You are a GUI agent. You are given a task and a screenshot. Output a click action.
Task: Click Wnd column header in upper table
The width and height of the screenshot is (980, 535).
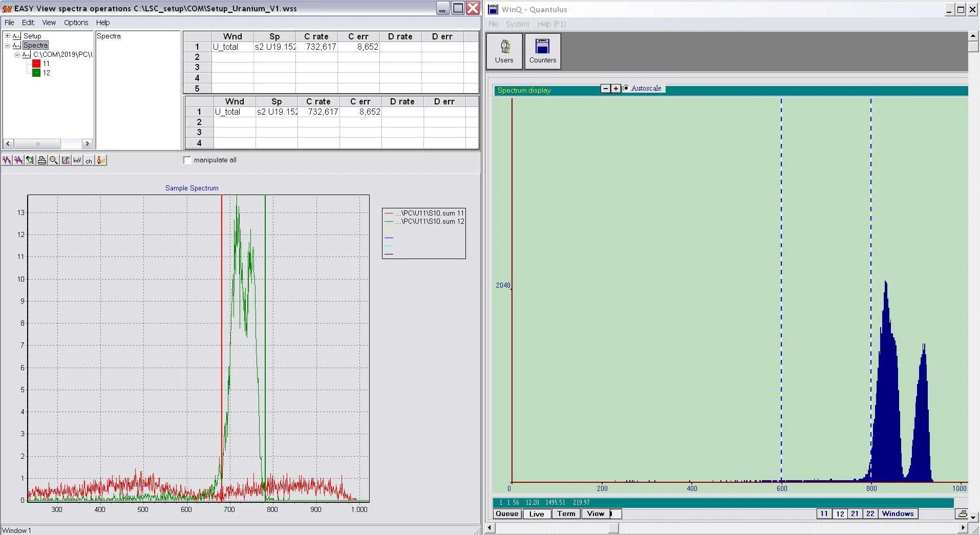232,36
